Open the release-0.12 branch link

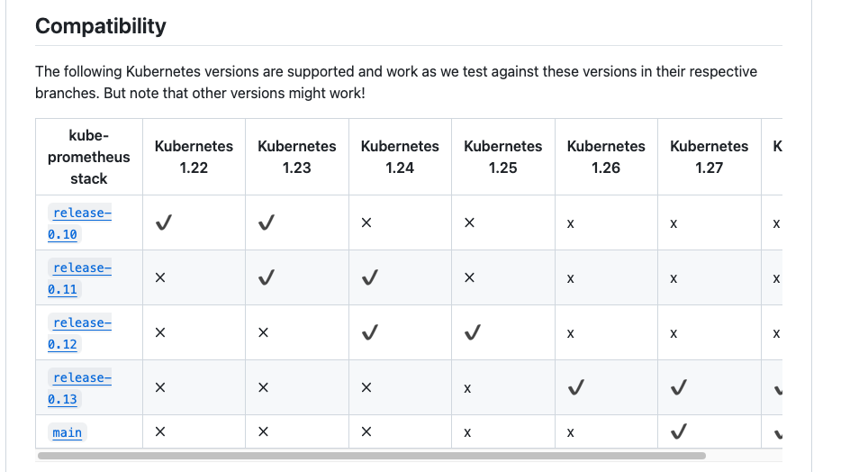click(x=80, y=333)
